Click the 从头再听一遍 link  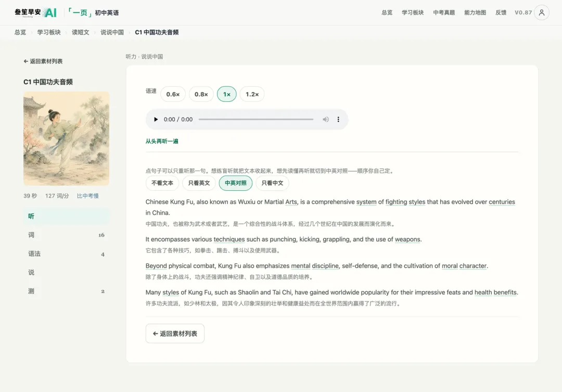coord(162,141)
